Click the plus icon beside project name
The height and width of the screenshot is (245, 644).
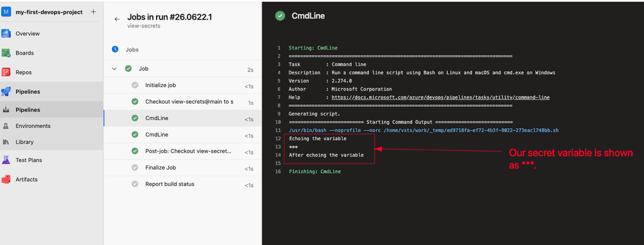(x=93, y=12)
